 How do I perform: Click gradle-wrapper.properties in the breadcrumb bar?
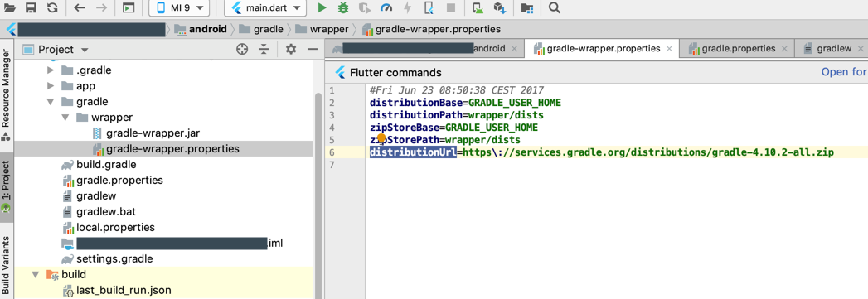pyautogui.click(x=430, y=29)
